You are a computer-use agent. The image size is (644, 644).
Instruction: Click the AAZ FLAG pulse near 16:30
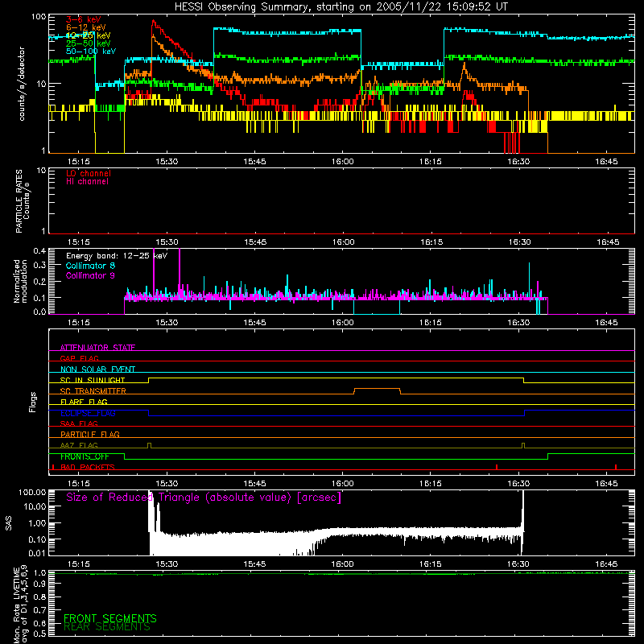coord(523,445)
